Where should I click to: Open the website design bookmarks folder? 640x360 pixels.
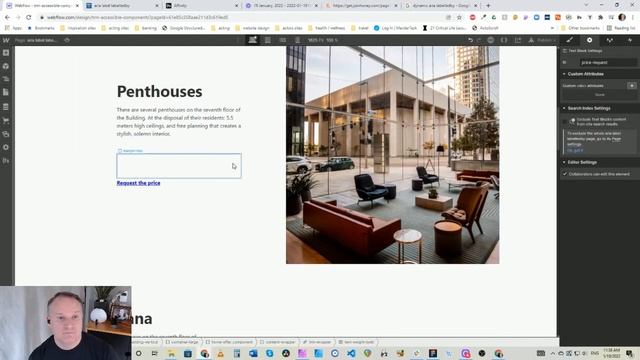tap(252, 28)
